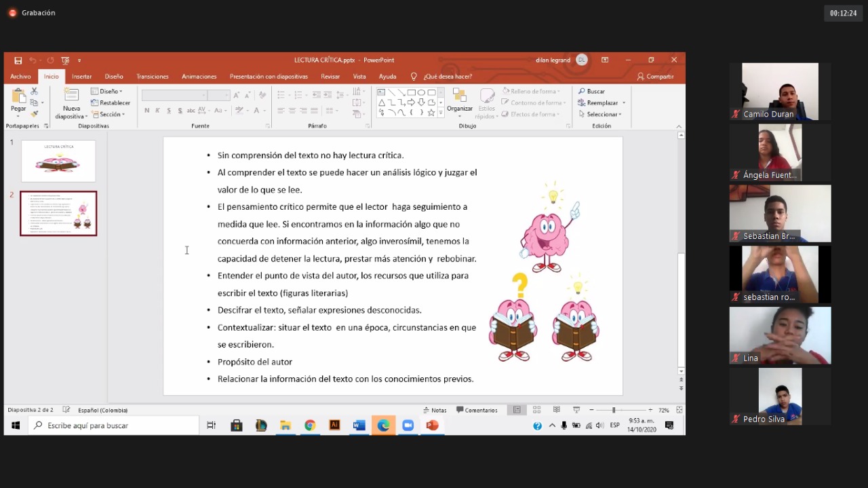Image resolution: width=868 pixels, height=488 pixels.
Task: Select the star shape in shapes gallery
Action: click(431, 113)
